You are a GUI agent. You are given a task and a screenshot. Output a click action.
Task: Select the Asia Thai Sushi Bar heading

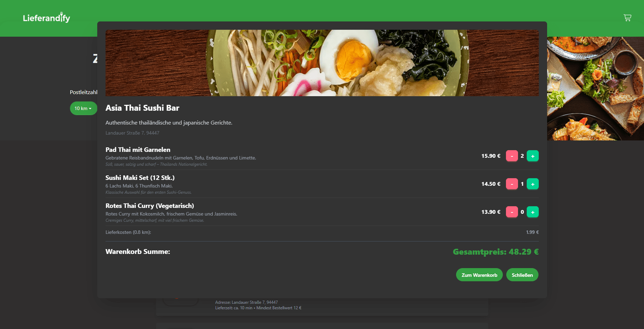pos(142,108)
